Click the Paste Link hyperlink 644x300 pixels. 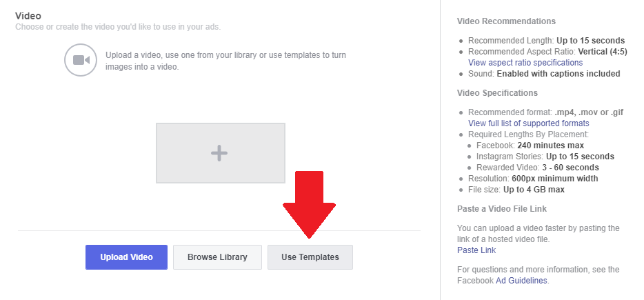[476, 250]
